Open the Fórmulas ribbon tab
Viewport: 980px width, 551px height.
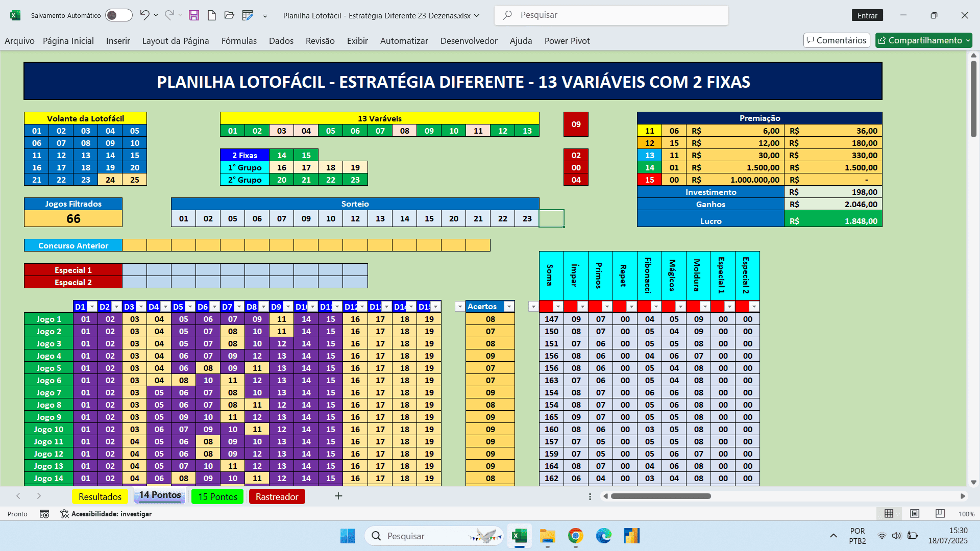pos(239,41)
